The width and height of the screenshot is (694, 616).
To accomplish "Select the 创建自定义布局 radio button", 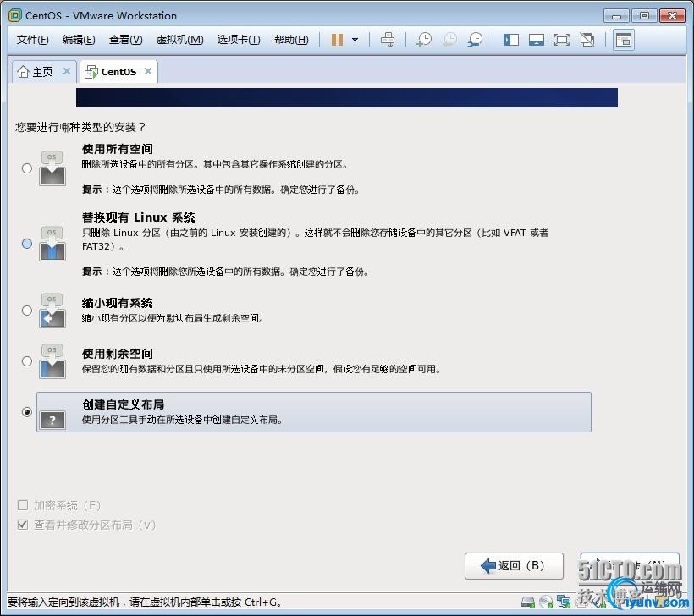I will coord(27,412).
